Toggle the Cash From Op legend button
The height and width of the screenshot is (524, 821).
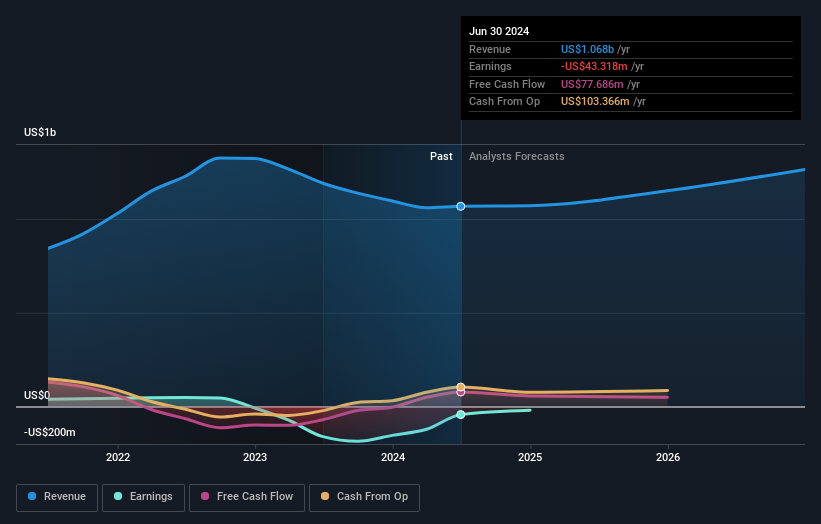tap(364, 497)
